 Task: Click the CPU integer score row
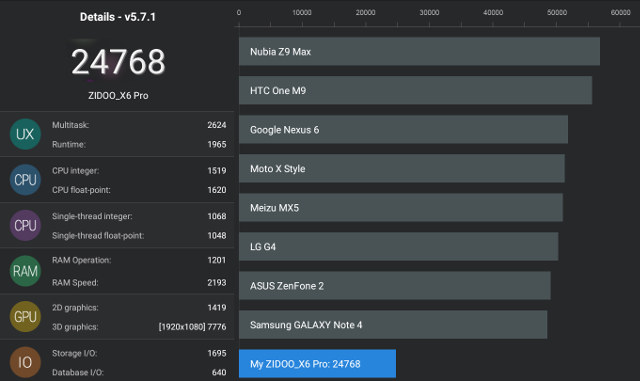pyautogui.click(x=139, y=171)
